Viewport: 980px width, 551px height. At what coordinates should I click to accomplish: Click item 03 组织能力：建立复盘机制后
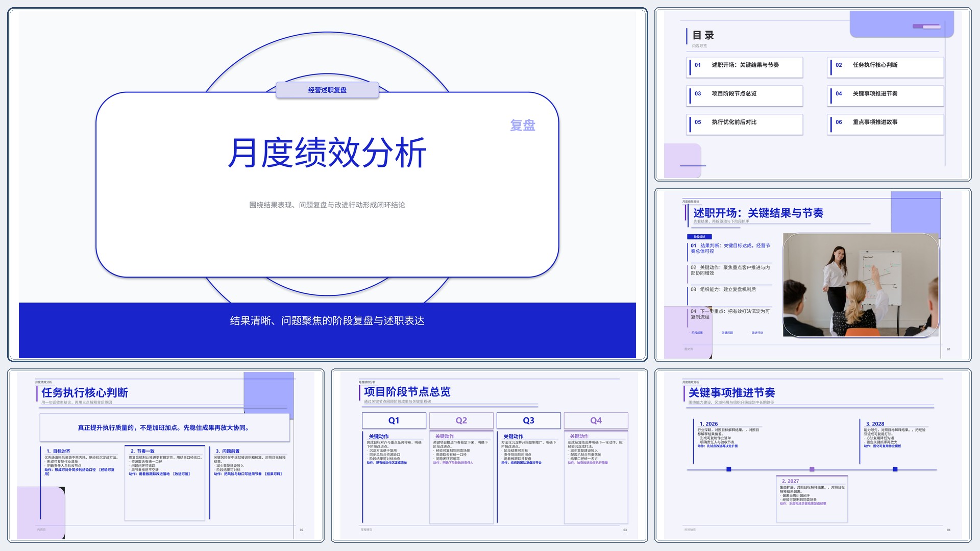(723, 289)
